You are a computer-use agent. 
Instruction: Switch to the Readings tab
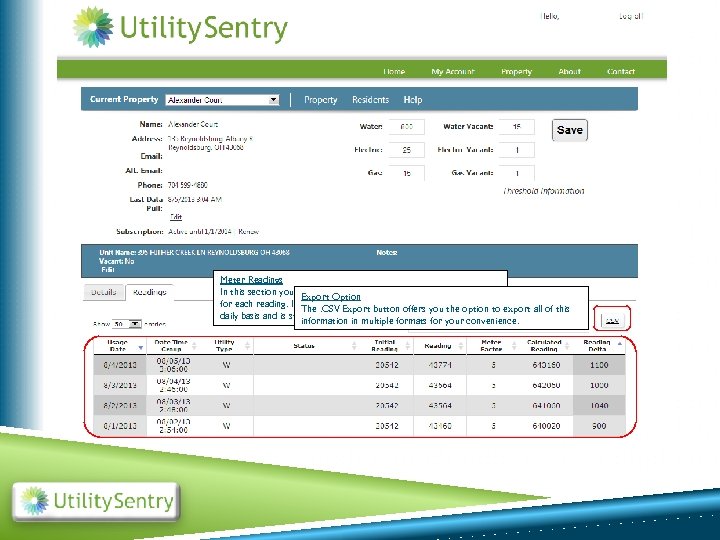coord(149,292)
